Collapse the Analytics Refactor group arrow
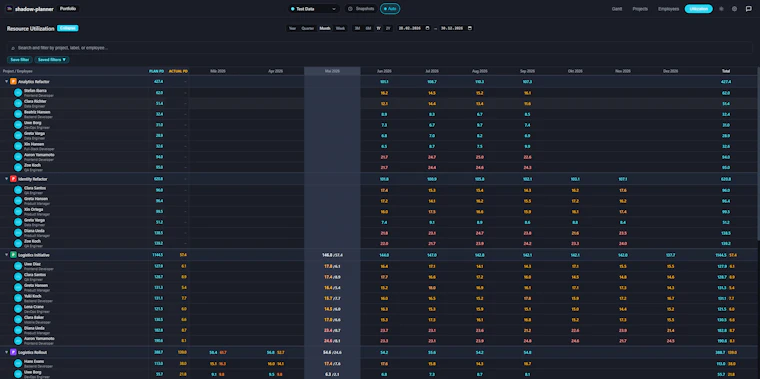760x379 pixels. 6,82
